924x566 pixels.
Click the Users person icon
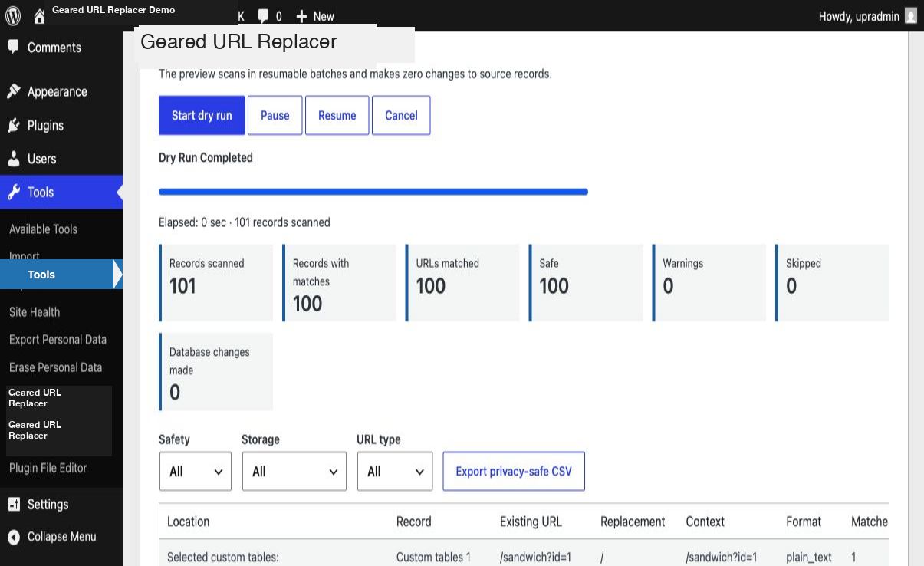(x=14, y=159)
